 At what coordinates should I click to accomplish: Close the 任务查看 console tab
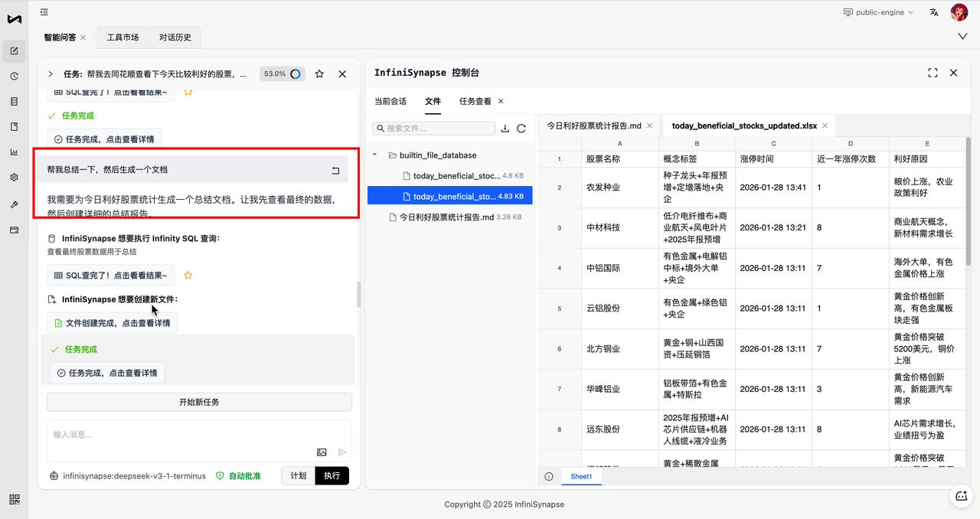click(501, 101)
